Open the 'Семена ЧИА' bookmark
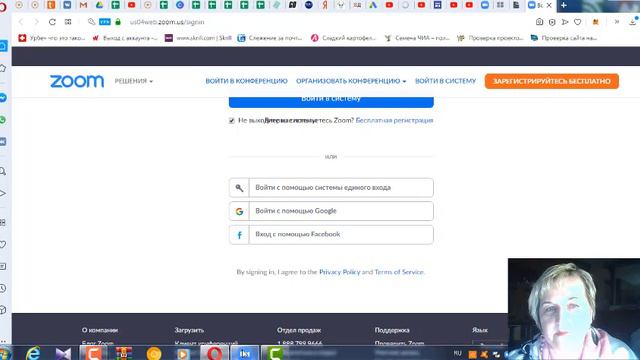 (x=417, y=38)
